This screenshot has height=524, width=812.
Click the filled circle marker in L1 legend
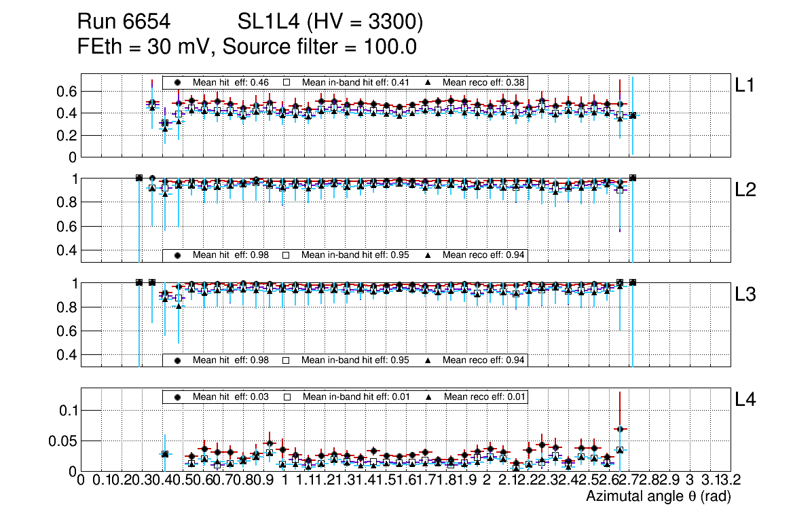coord(178,82)
